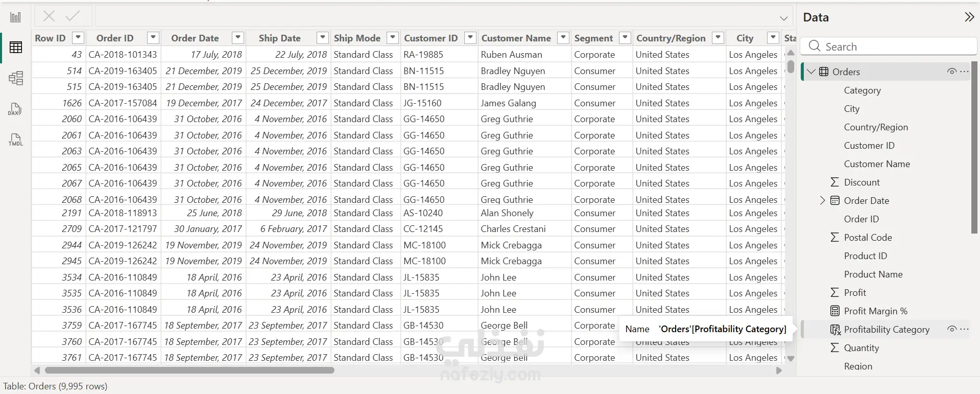980x394 pixels.
Task: Select the Profit field in Data pane
Action: click(855, 293)
